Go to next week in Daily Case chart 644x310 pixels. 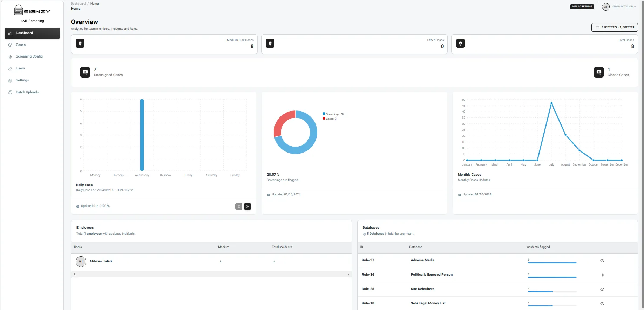coord(248,207)
